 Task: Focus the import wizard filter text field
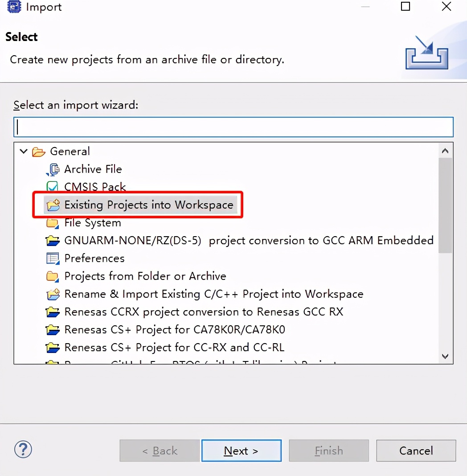click(233, 127)
